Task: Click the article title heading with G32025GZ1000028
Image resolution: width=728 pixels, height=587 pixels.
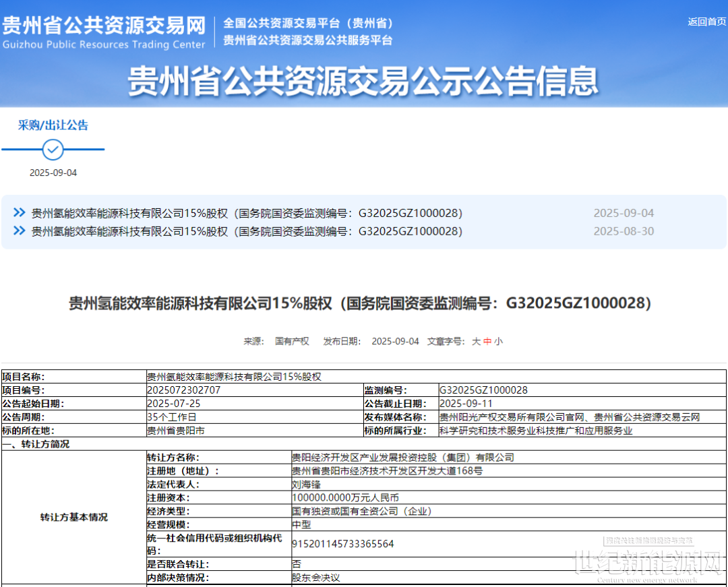Action: pos(360,304)
